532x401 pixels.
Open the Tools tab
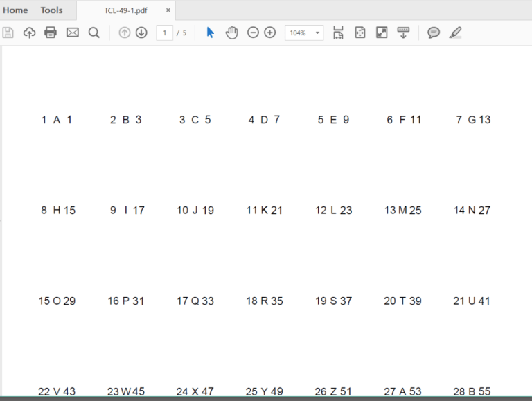click(51, 10)
